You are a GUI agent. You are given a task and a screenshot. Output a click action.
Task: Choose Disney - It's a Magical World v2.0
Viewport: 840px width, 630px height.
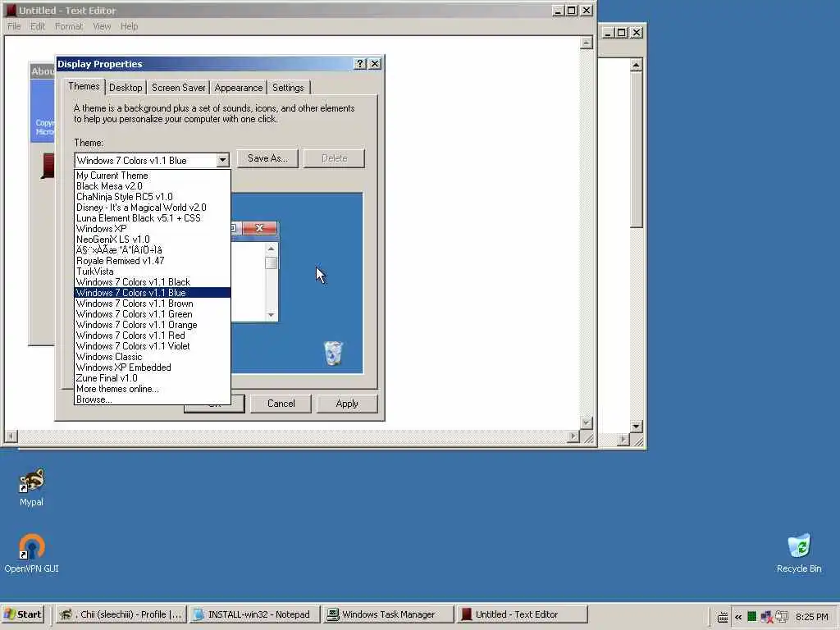tap(152, 208)
